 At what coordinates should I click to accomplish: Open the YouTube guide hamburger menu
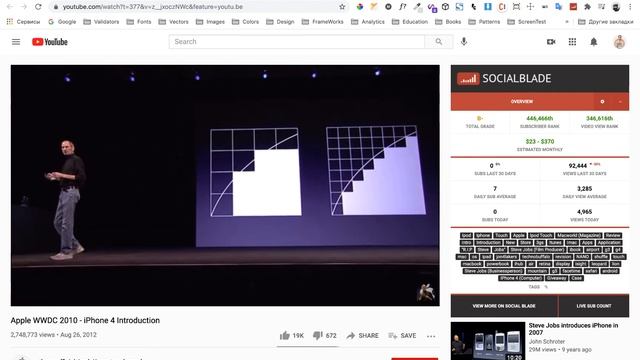tap(16, 42)
